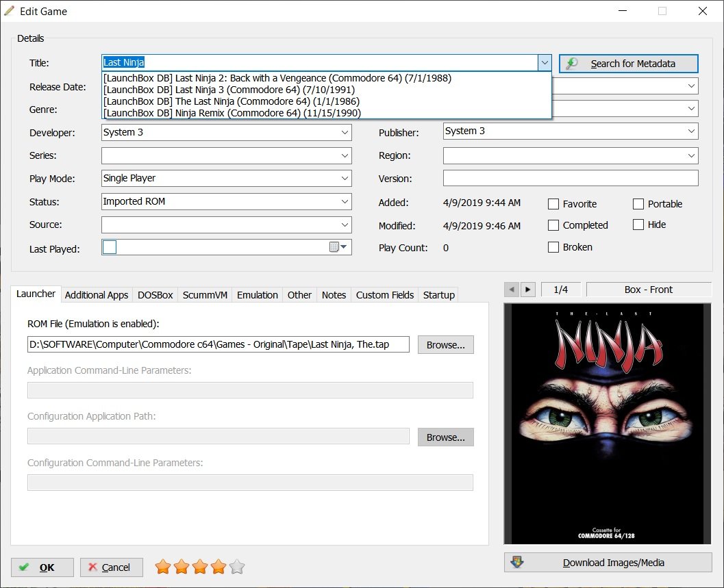Image resolution: width=724 pixels, height=588 pixels.
Task: Expand the Play Mode dropdown
Action: 345,178
